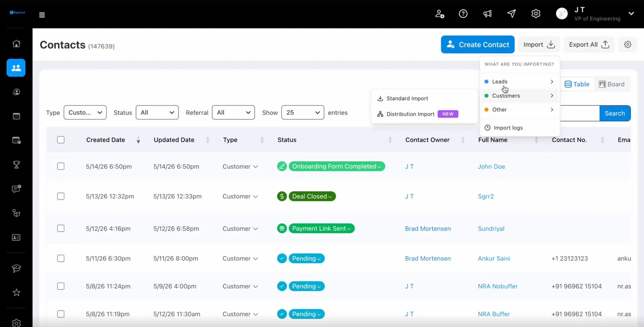Select the Contacts sidebar icon
Viewport: 644px width, 327px height.
(x=16, y=68)
